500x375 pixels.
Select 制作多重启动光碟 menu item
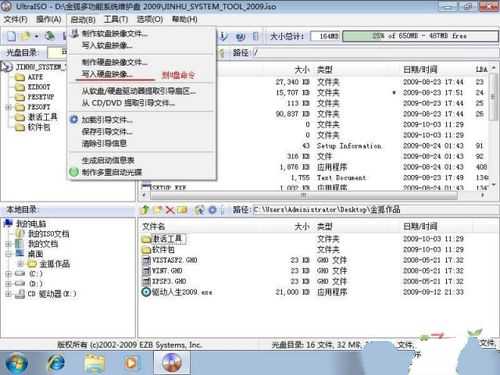click(112, 172)
